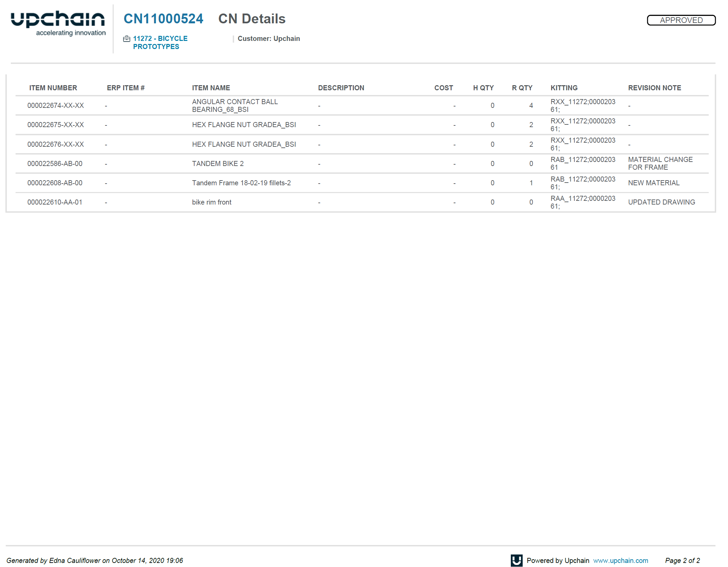This screenshot has height=567, width=728.
Task: Click the CN11000524 change notice number
Action: [x=163, y=19]
